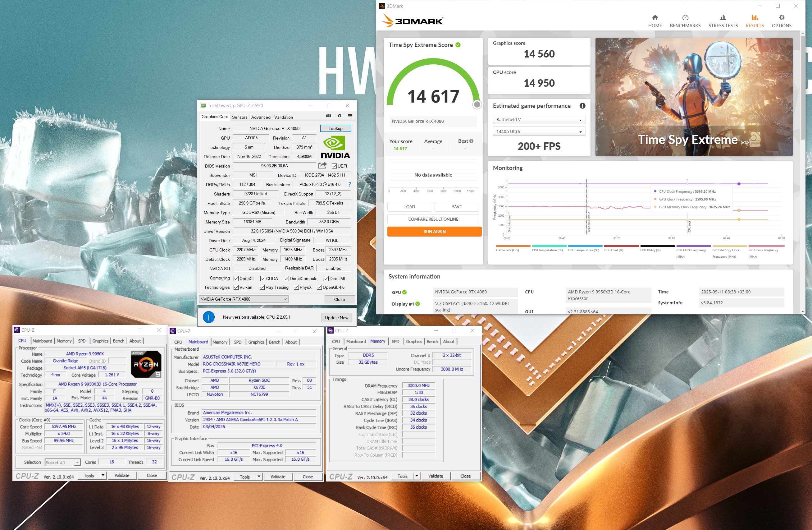812x530 pixels.
Task: Switch to the GPU-Z Sensors tab
Action: click(239, 117)
